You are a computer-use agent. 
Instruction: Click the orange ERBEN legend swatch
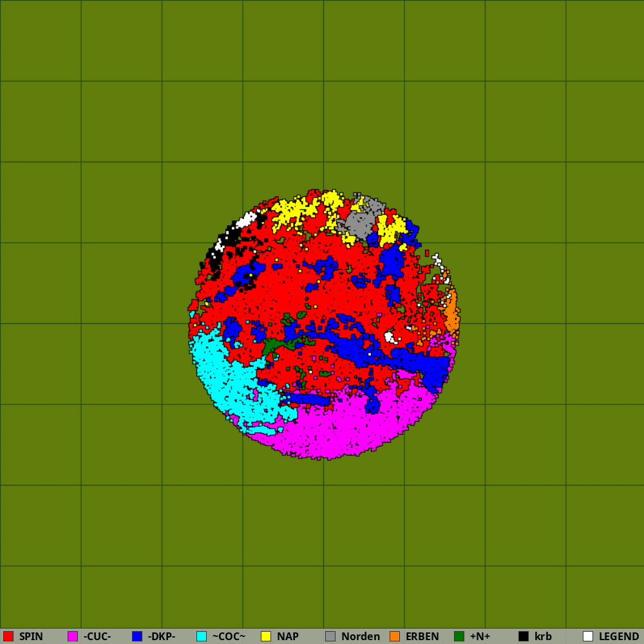click(395, 636)
